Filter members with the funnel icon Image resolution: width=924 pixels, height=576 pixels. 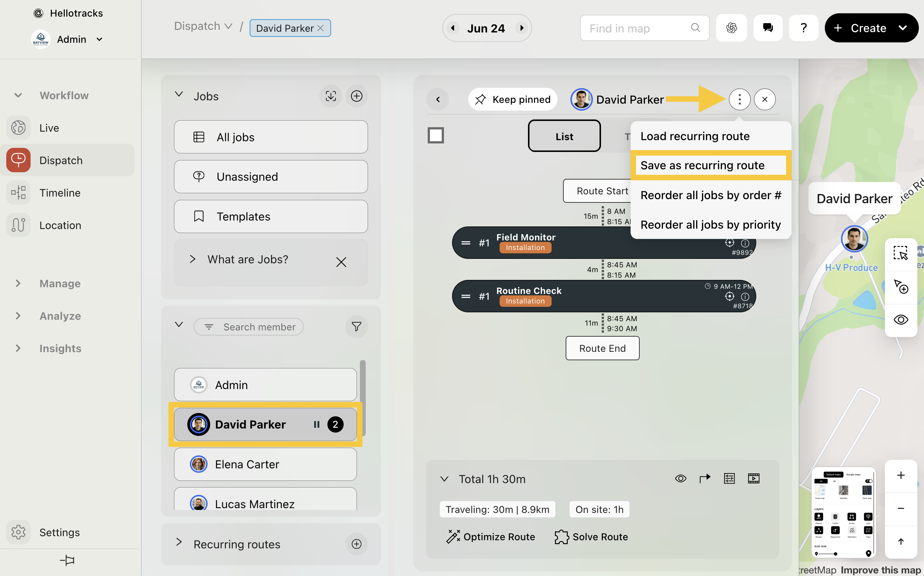(x=357, y=326)
